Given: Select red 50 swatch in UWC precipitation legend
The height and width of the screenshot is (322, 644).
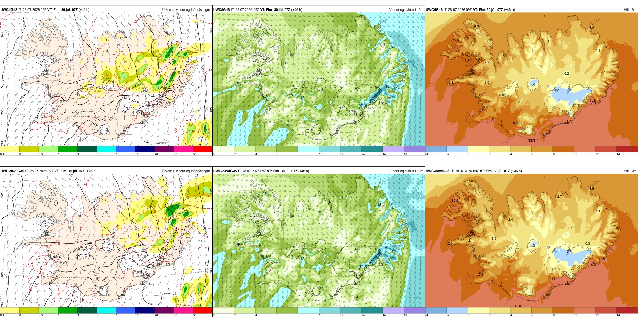Looking at the screenshot, I should [202, 149].
